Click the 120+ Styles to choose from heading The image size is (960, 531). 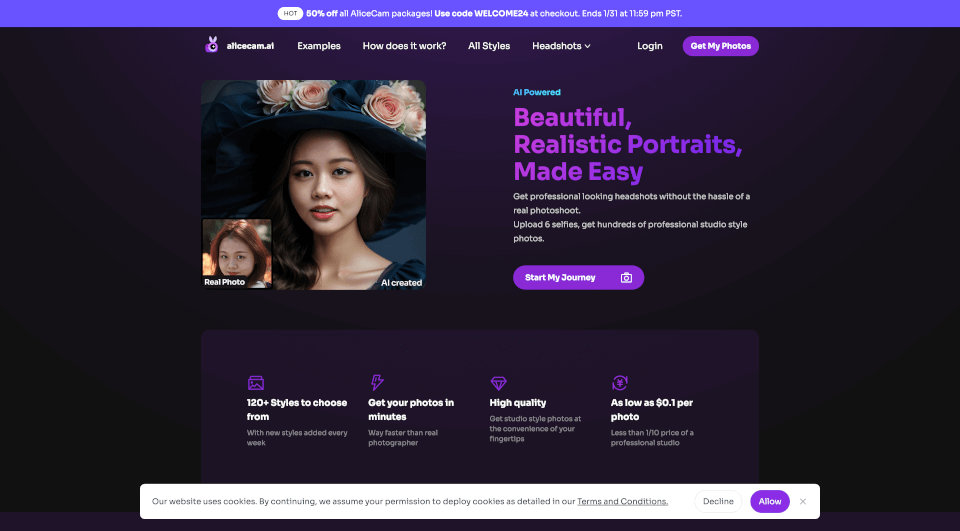coord(297,410)
